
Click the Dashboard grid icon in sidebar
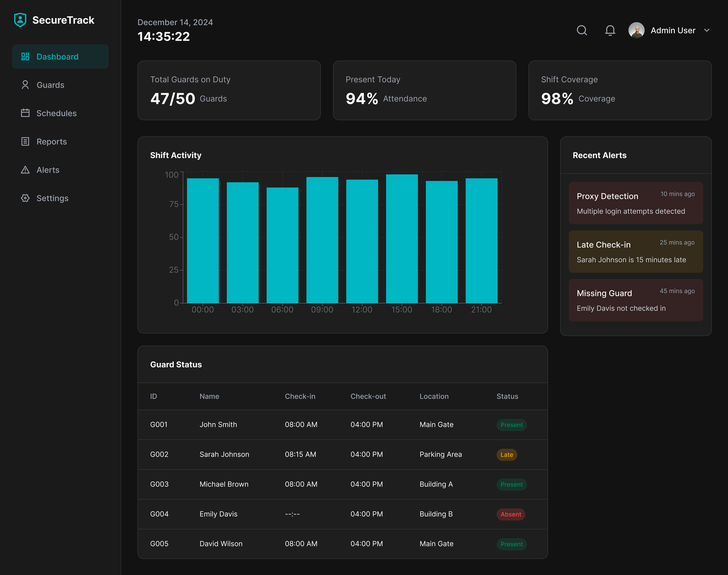tap(25, 57)
